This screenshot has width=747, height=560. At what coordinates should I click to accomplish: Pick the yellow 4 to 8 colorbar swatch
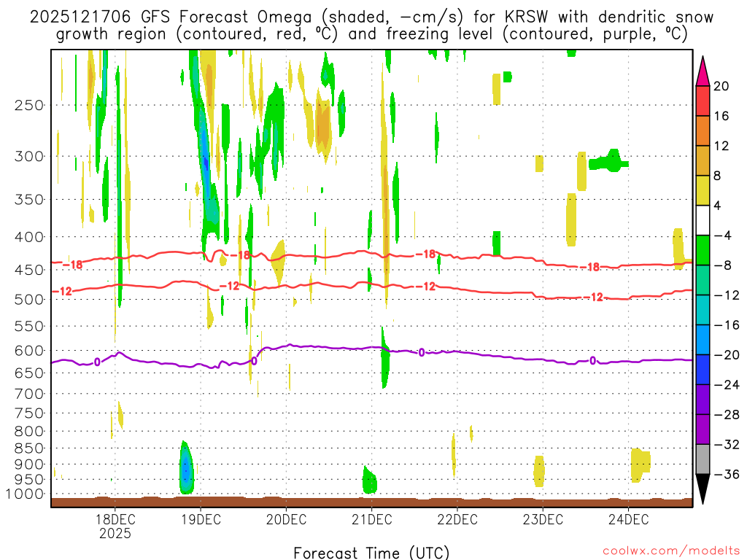point(703,190)
